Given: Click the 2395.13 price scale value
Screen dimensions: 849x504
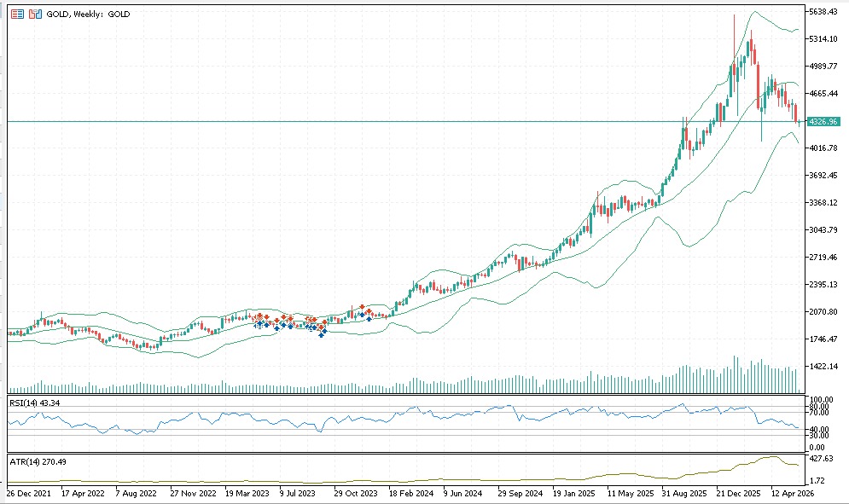Looking at the screenshot, I should 824,284.
